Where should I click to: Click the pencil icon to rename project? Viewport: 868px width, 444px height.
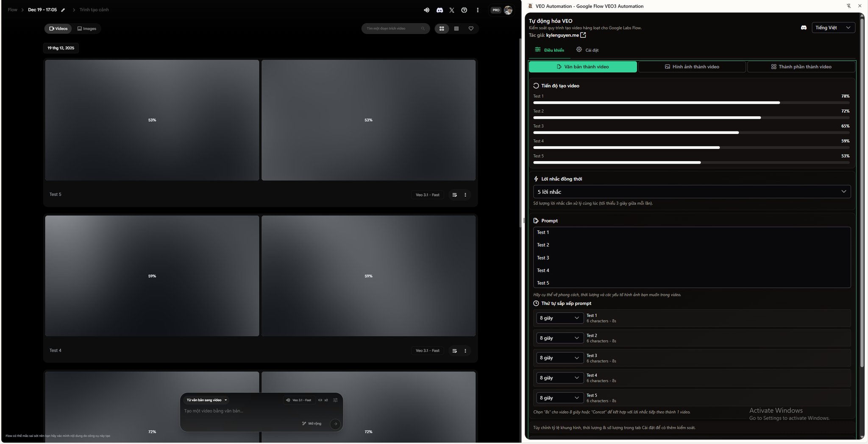(x=63, y=10)
